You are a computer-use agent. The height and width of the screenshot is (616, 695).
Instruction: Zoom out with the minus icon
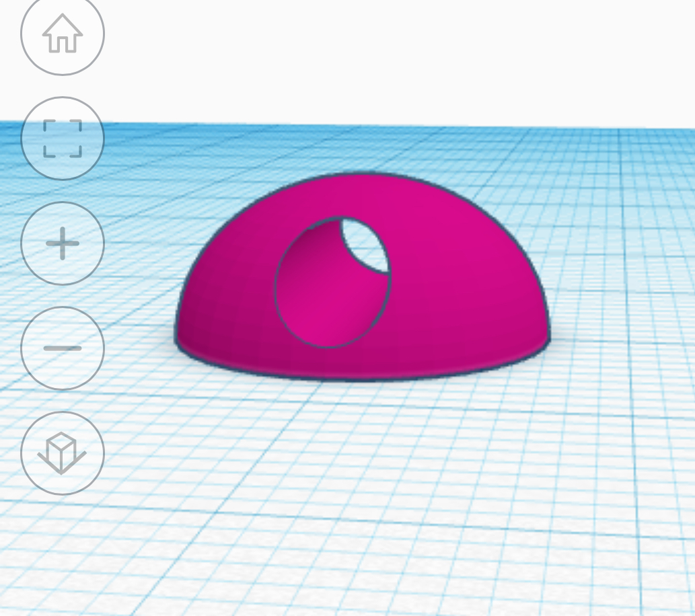tap(63, 348)
